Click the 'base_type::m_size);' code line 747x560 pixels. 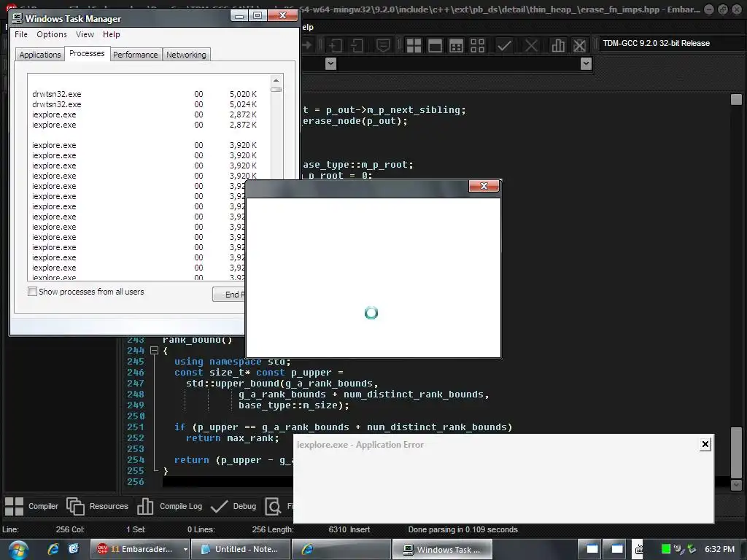pos(294,405)
